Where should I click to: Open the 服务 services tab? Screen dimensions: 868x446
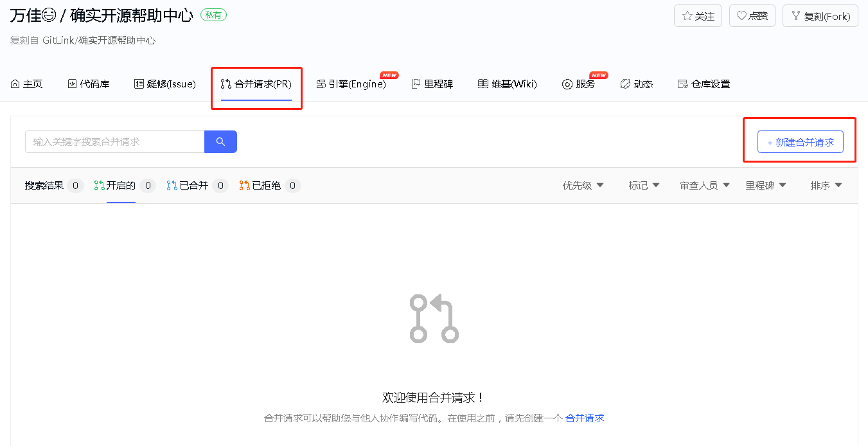click(x=579, y=84)
